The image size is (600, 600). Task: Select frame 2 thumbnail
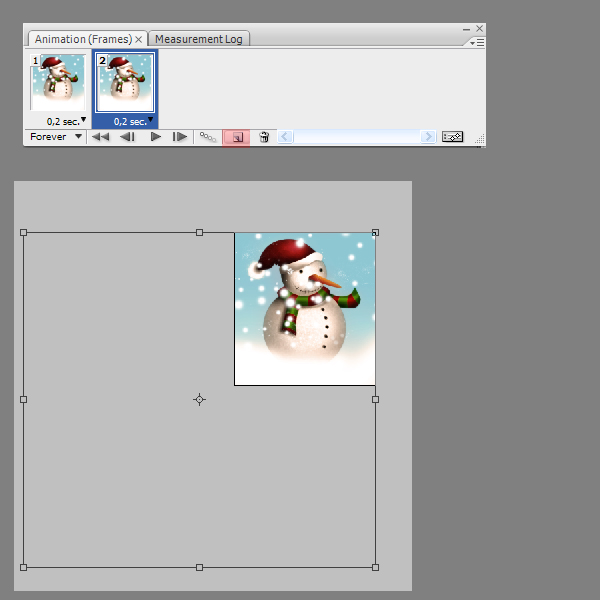coord(126,84)
